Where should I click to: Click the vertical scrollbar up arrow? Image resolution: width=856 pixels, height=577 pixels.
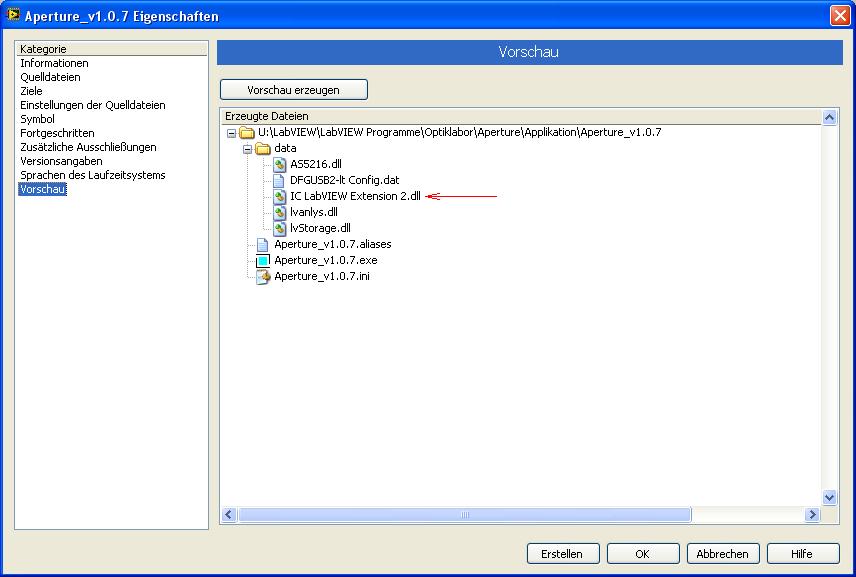pos(829,117)
